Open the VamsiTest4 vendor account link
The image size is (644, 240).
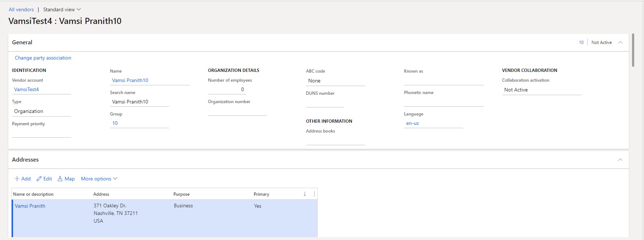point(27,89)
